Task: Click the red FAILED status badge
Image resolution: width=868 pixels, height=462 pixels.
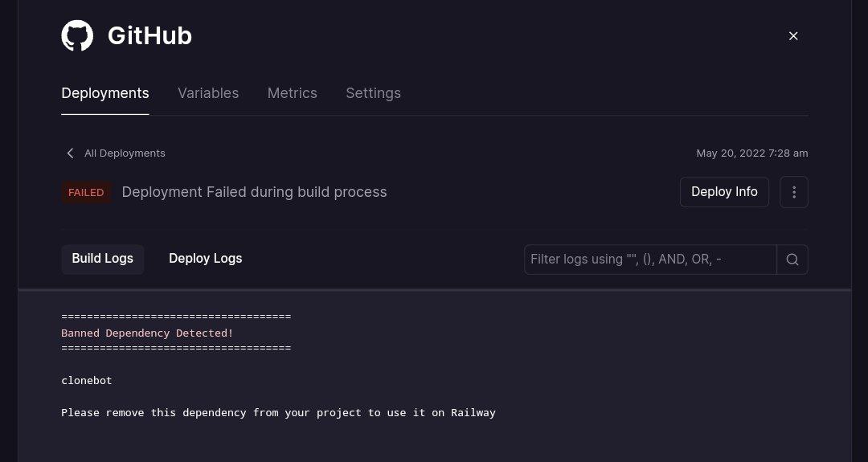Action: (x=86, y=193)
